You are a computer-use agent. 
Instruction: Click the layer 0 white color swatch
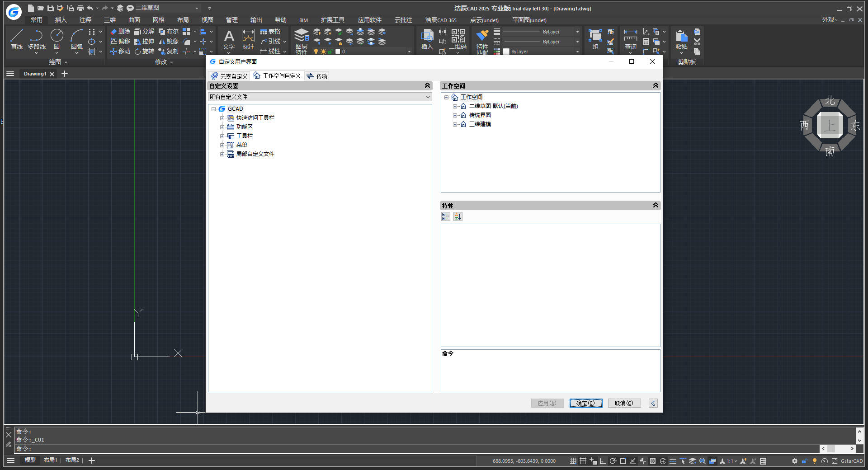click(337, 52)
